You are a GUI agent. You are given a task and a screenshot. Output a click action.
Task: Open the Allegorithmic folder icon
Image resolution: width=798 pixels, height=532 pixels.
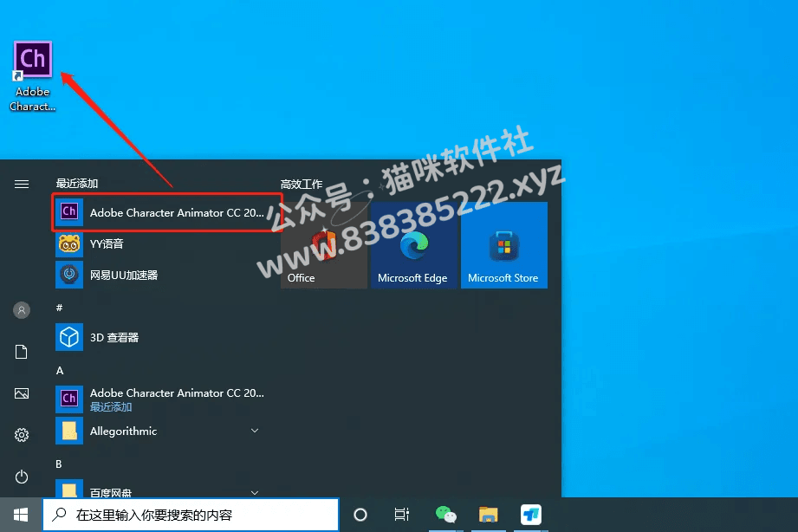click(x=69, y=431)
